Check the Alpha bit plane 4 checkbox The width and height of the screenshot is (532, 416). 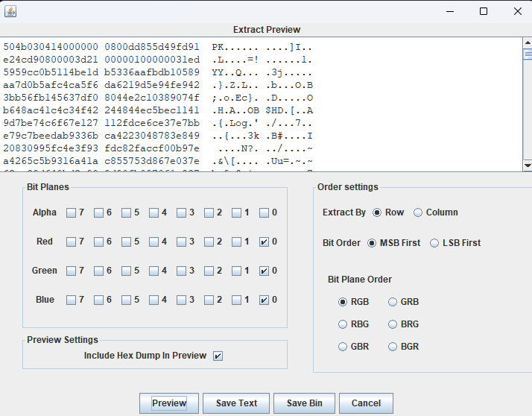[x=153, y=213]
